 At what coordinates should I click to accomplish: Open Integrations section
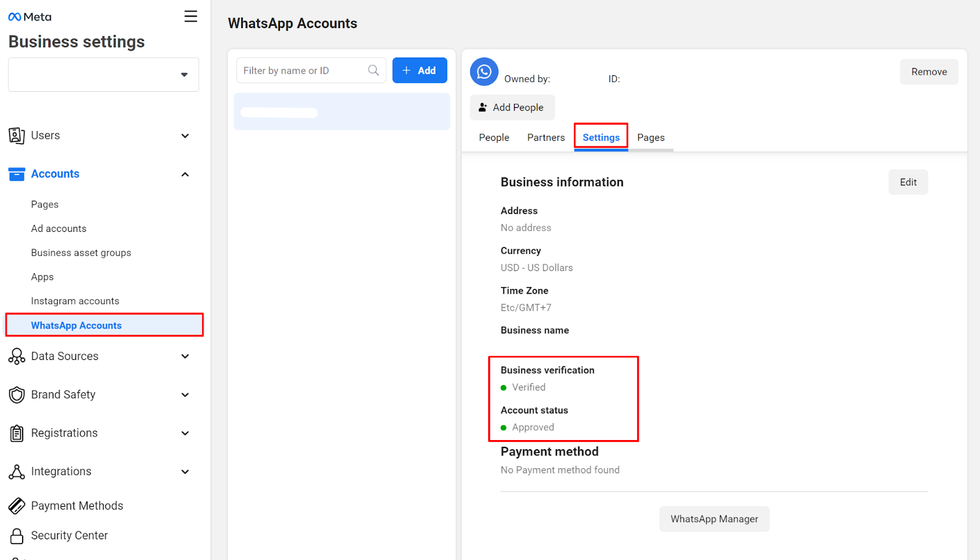click(61, 471)
